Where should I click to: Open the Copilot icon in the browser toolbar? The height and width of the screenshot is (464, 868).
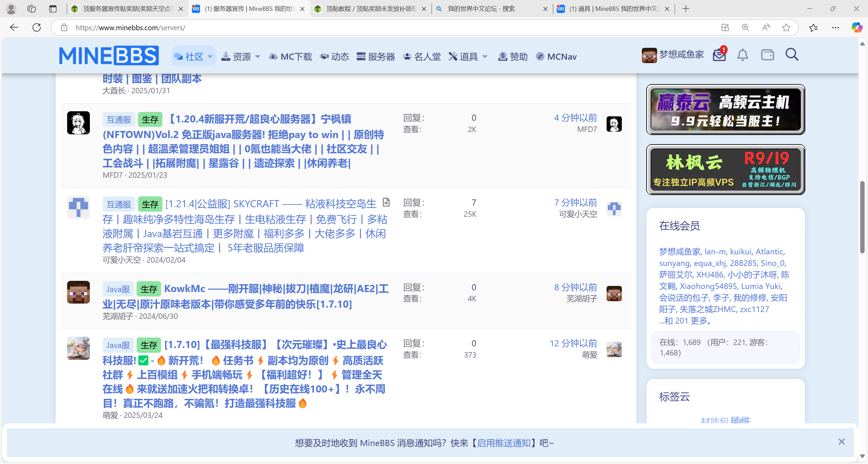(x=857, y=27)
